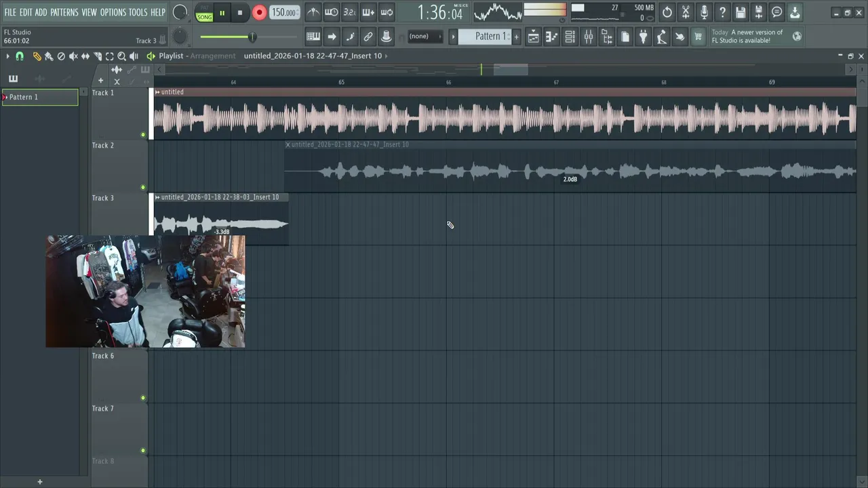The image size is (868, 488).
Task: Open the Pattern 1 selector box
Action: (x=485, y=37)
